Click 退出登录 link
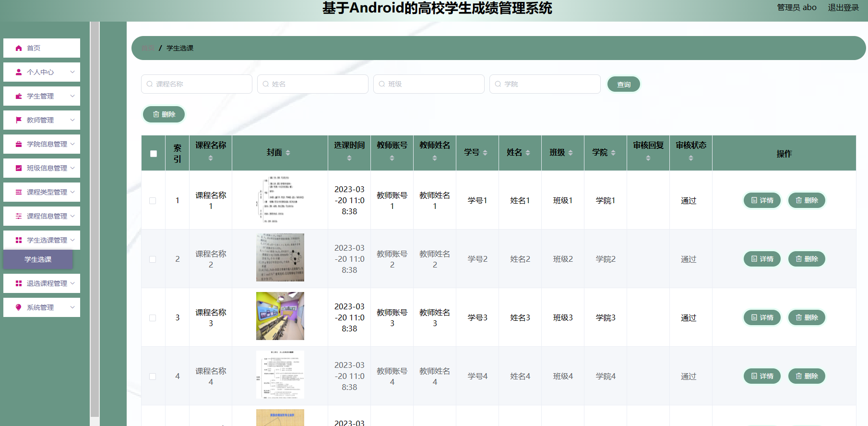Viewport: 868px width, 426px height. pyautogui.click(x=843, y=8)
